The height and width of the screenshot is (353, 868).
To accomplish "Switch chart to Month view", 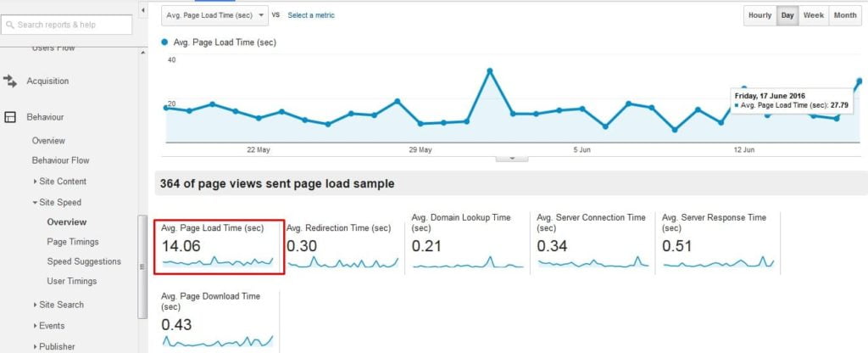I will click(845, 15).
